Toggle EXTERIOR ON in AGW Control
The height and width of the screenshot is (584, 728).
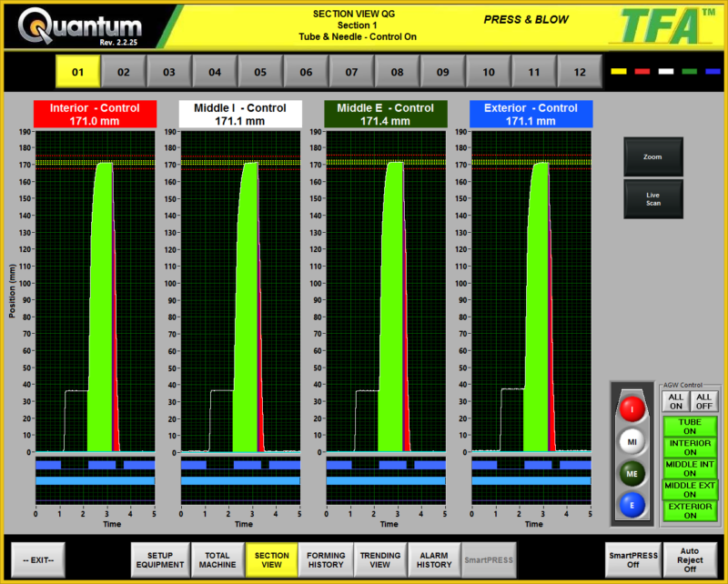pos(690,512)
